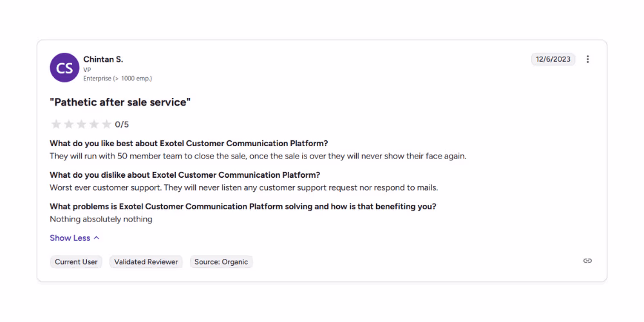This screenshot has width=644, height=322.
Task: Click the fourth rating star
Action: coord(94,124)
